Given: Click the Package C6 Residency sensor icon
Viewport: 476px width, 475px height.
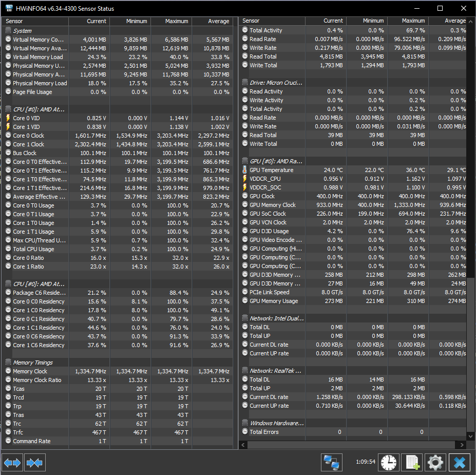Looking at the screenshot, I should (x=8, y=293).
